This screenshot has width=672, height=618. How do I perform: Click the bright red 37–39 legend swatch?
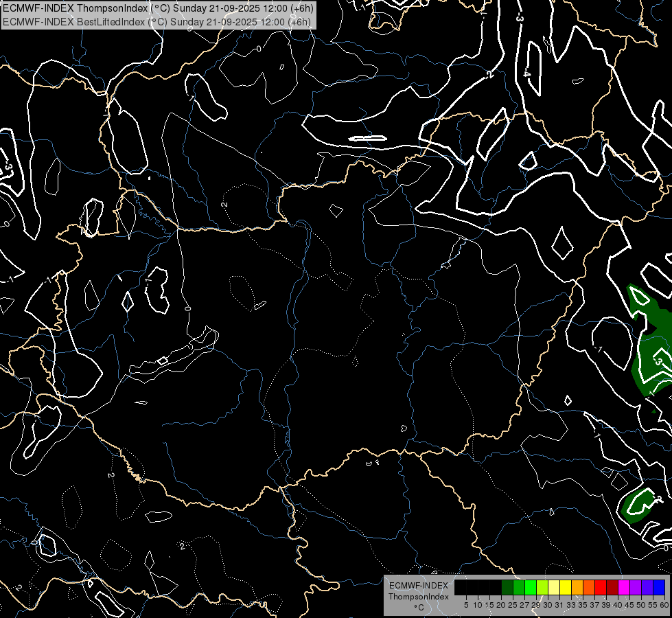[x=601, y=587]
